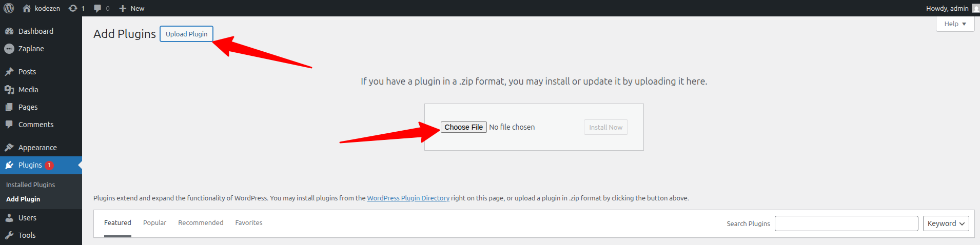Open the Keyword search type dropdown

(x=946, y=223)
